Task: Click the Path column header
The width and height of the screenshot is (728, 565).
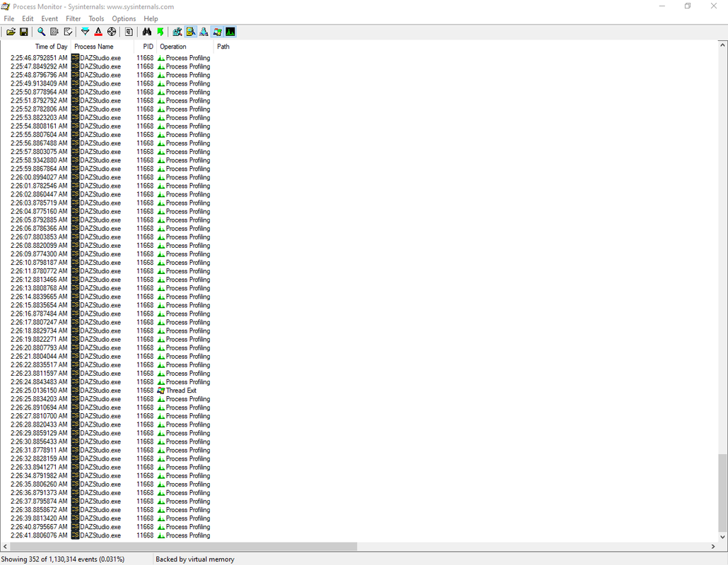Action: point(223,47)
